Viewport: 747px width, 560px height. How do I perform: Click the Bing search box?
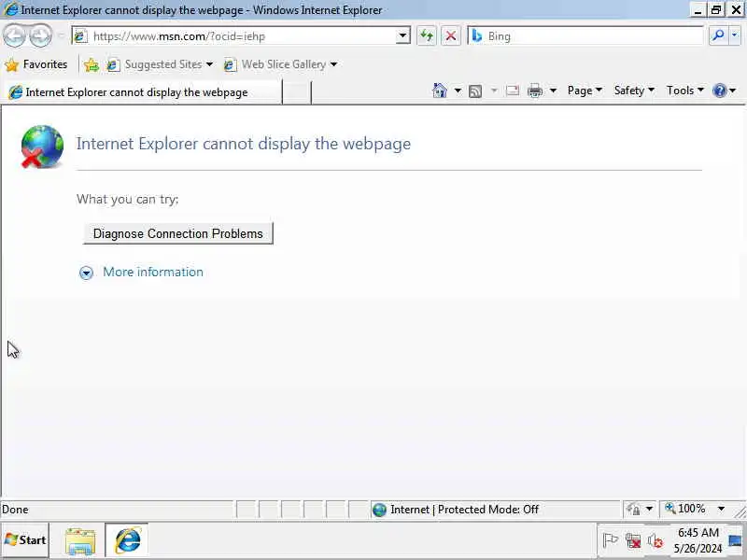click(585, 36)
